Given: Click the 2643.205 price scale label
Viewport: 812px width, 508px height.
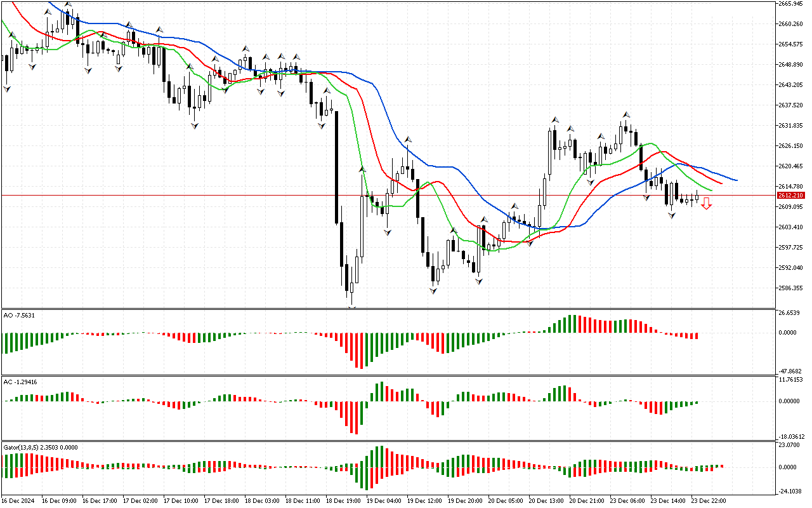Looking at the screenshot, I should click(790, 85).
